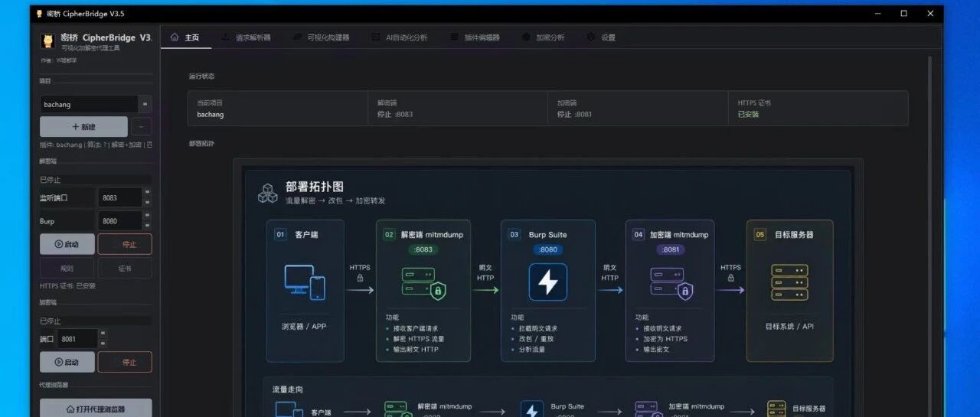The width and height of the screenshot is (980, 417).
Task: Click the green arrow under first 明文 HTTP label
Action: point(485,291)
